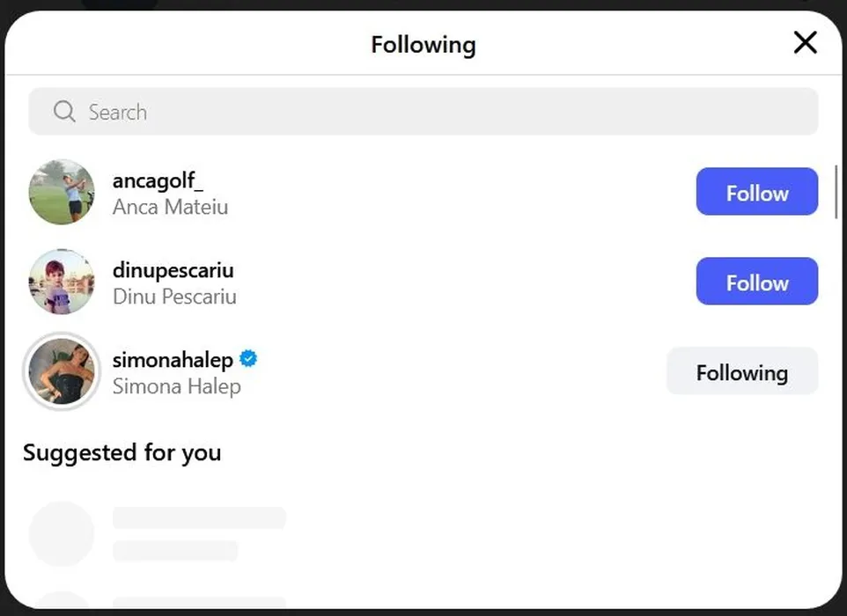View simonahalep story via her avatar

[x=62, y=371]
